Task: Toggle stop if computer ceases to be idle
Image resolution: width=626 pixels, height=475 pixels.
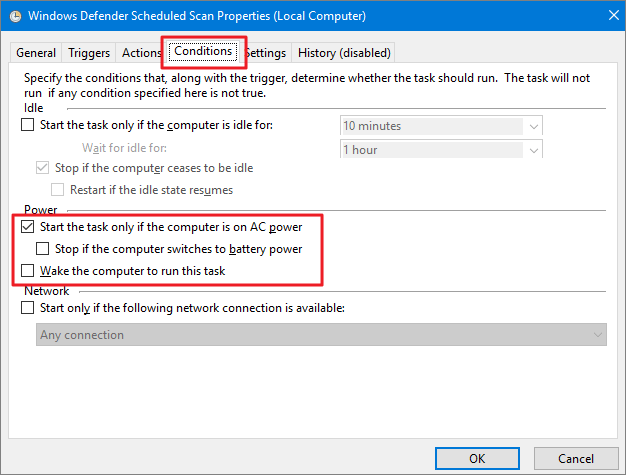Action: pyautogui.click(x=43, y=167)
